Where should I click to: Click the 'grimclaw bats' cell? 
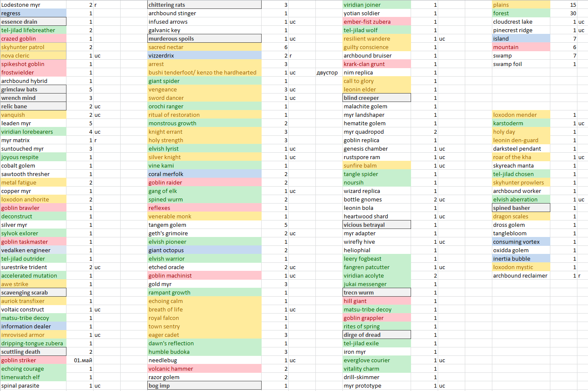(x=33, y=89)
